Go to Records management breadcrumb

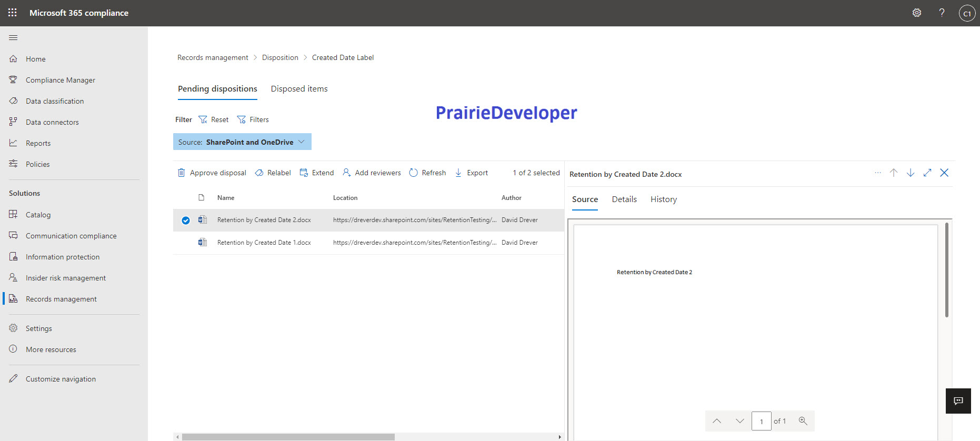(x=213, y=57)
